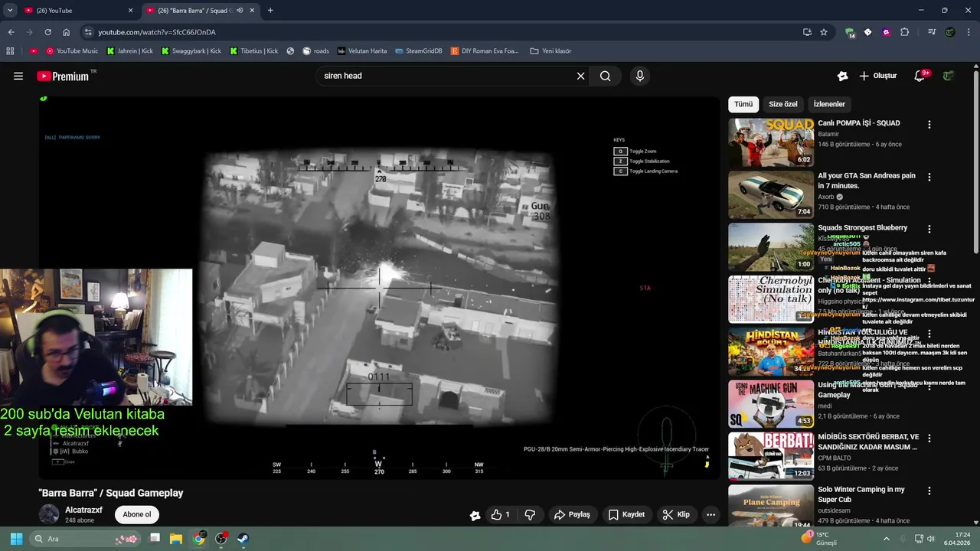
Task: Select the Tümü filter chip
Action: [743, 104]
